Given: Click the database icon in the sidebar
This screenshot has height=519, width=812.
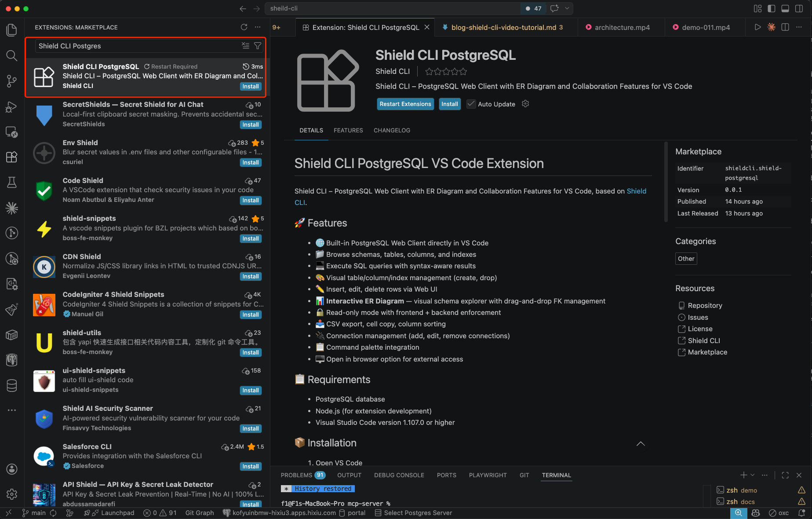Looking at the screenshot, I should [12, 385].
